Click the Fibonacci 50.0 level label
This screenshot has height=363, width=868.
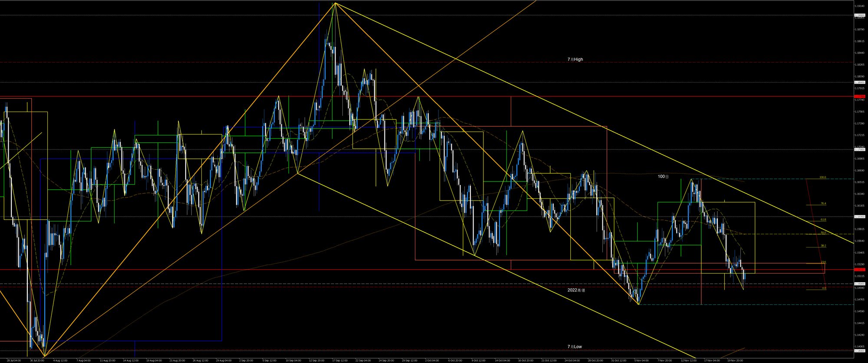[x=822, y=233]
